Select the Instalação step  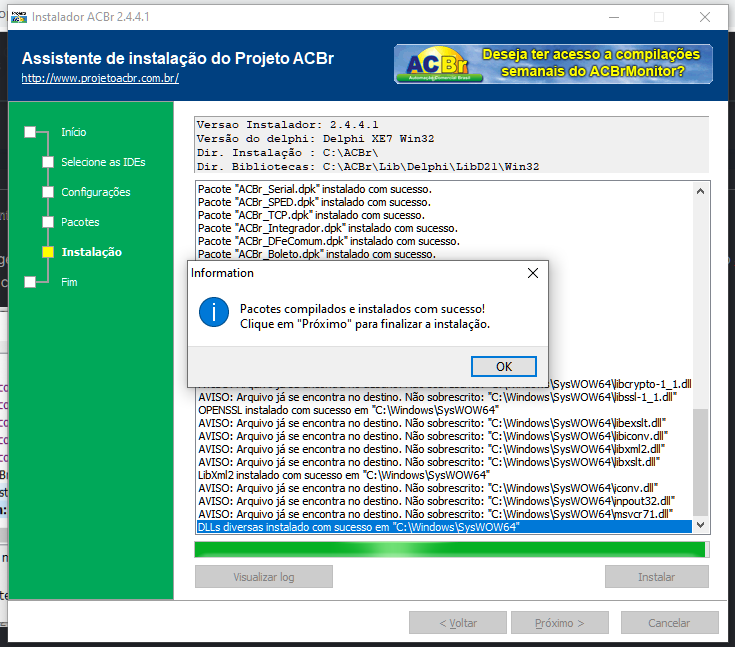pyautogui.click(x=91, y=252)
